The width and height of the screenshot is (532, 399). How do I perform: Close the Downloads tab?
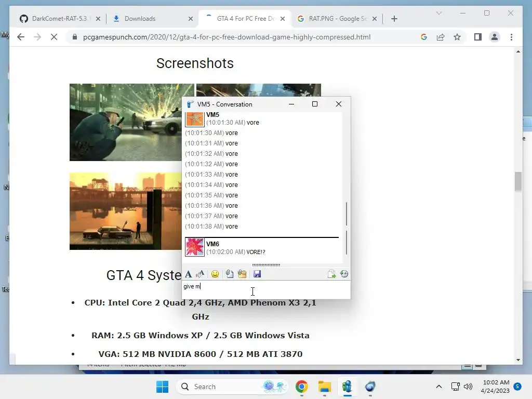click(x=191, y=19)
